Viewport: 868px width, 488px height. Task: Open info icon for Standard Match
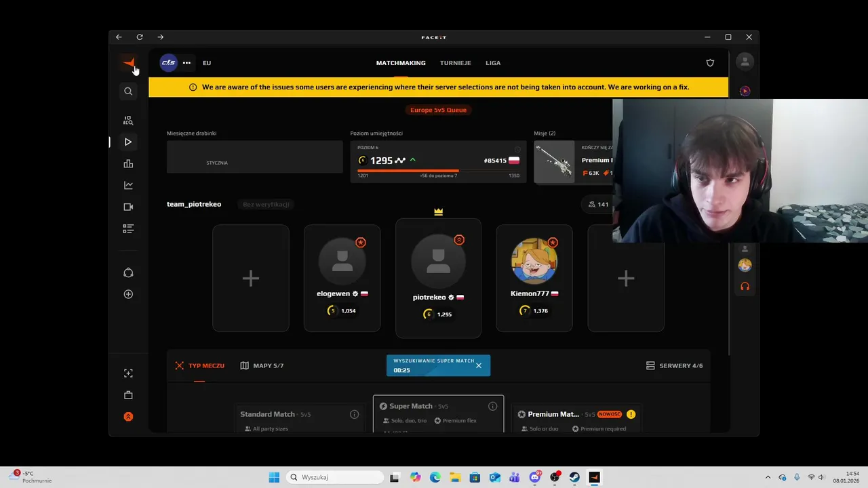(x=354, y=414)
